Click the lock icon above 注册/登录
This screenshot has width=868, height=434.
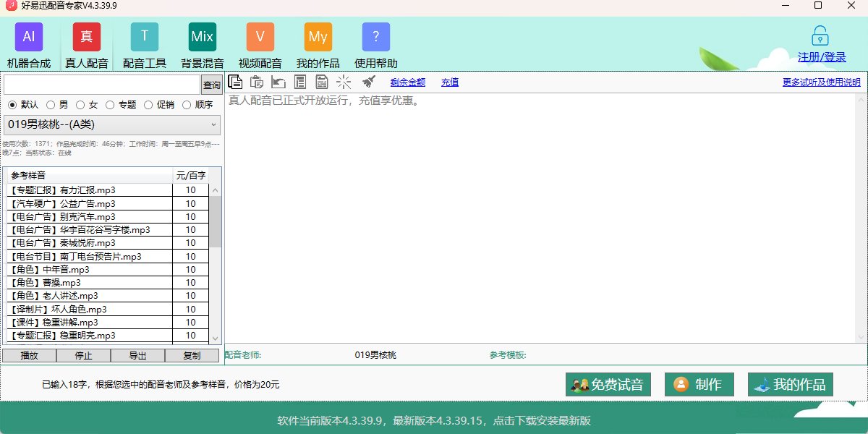pos(821,36)
